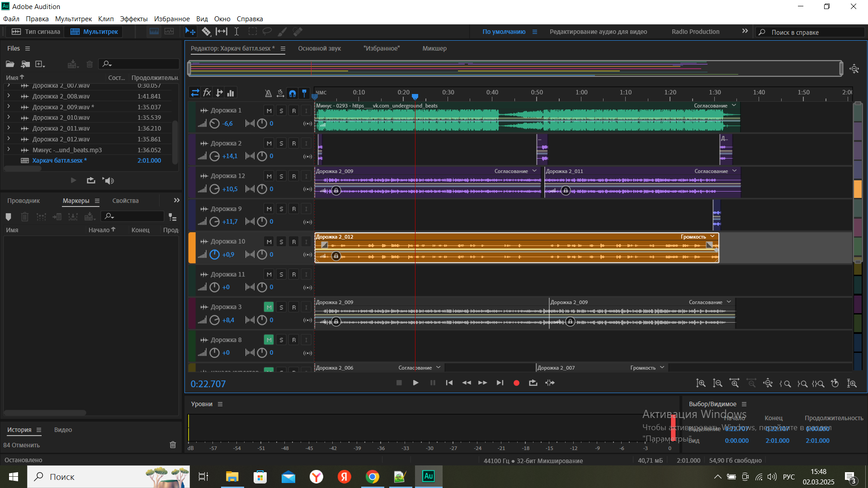
Task: Clear history trash icon
Action: point(173,445)
